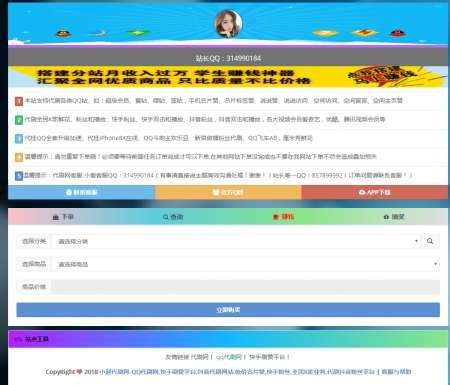This screenshot has width=450, height=385.
Task: Click notice row with blue badge 3
Action: point(228,138)
